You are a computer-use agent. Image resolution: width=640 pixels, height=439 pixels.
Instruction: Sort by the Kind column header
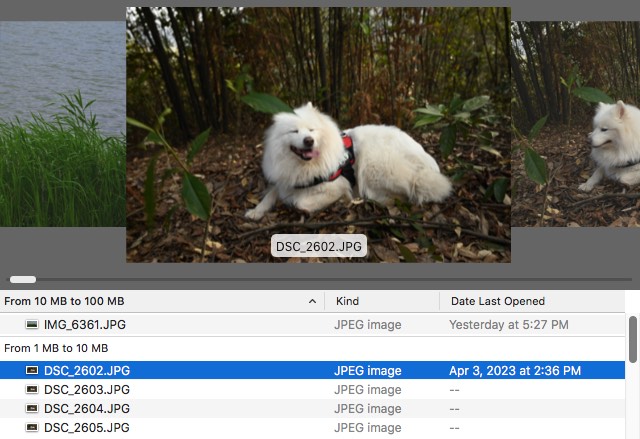click(x=347, y=301)
